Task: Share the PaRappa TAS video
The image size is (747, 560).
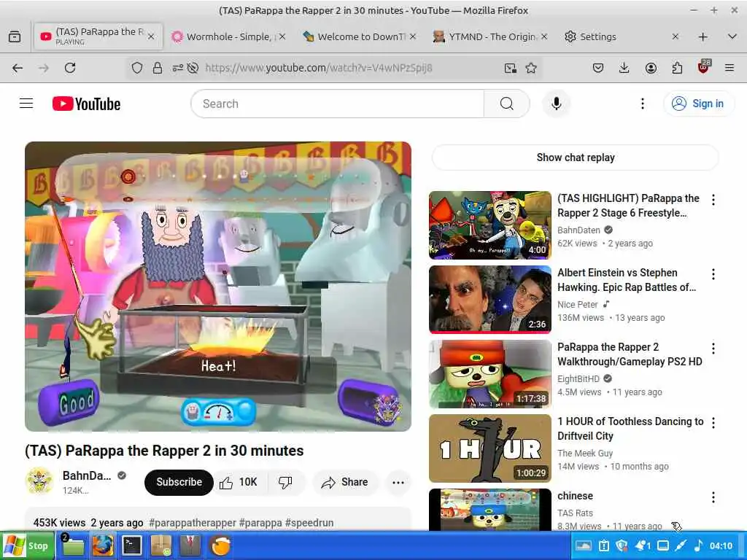Action: coord(345,483)
